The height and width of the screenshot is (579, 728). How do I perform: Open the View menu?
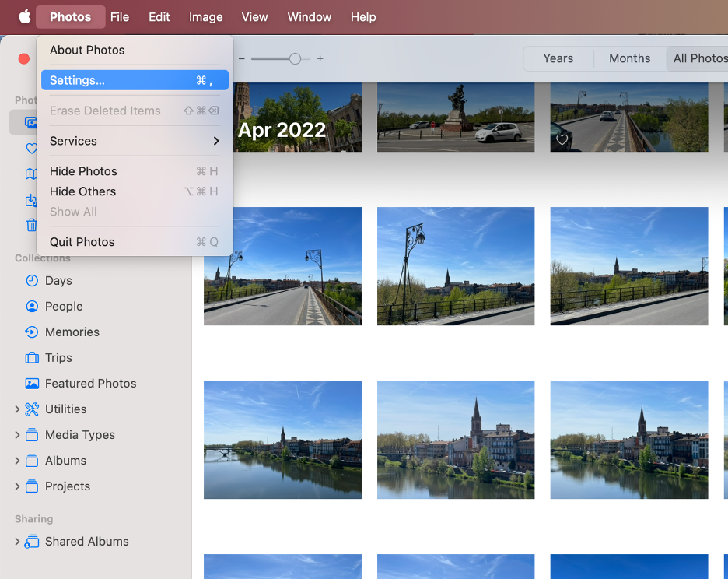(254, 16)
